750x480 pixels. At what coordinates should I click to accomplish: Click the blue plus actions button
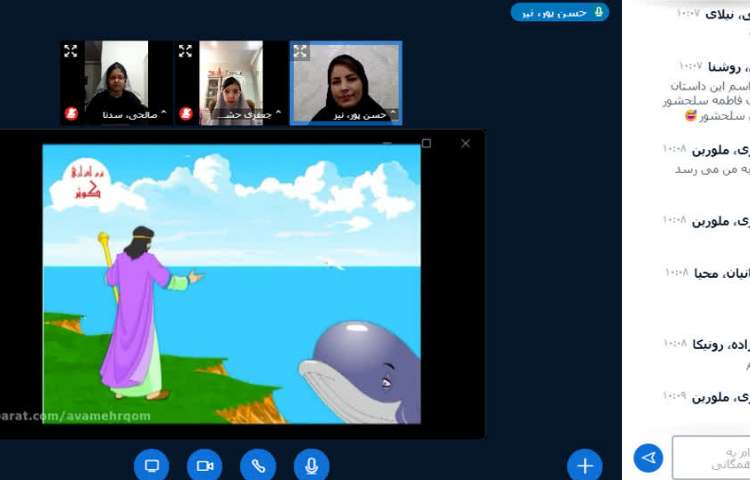(x=585, y=466)
